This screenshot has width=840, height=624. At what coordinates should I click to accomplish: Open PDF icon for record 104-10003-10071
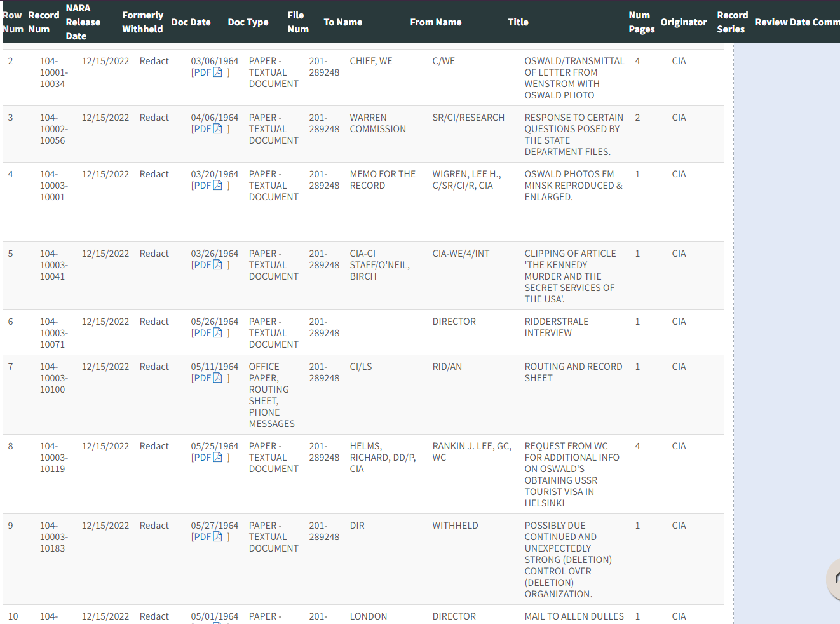pyautogui.click(x=217, y=333)
